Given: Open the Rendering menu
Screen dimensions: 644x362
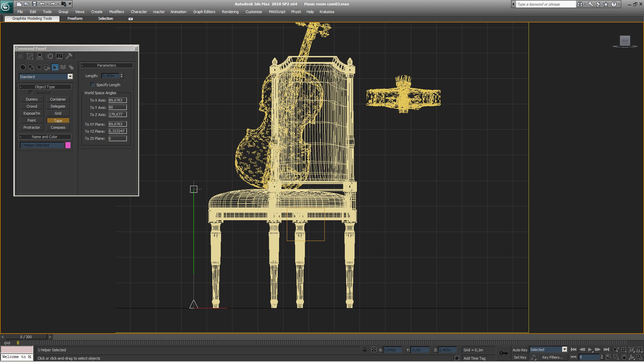Looking at the screenshot, I should click(x=230, y=12).
